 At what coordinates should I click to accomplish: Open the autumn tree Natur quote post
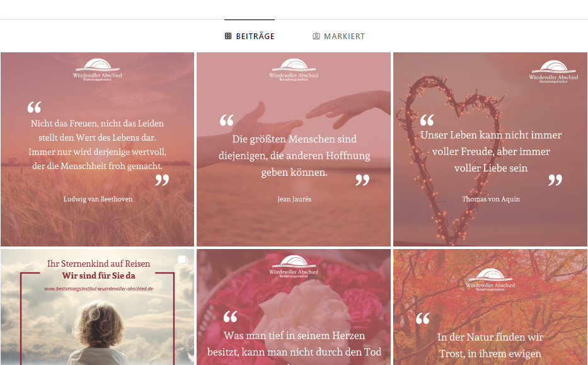click(490, 307)
